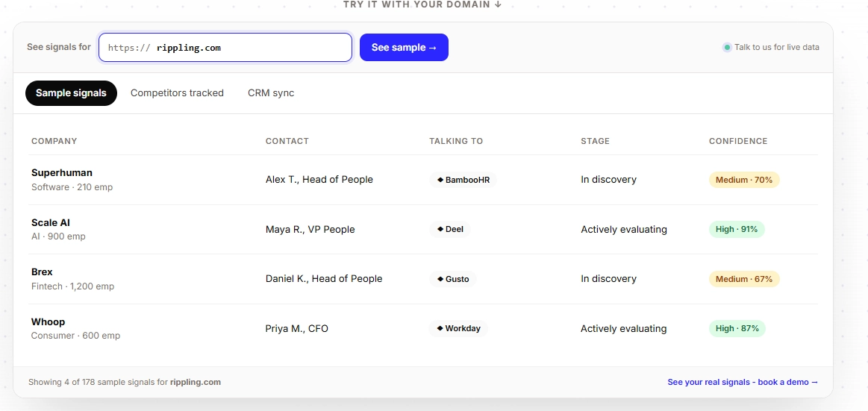Click the Medium · 70% confidence badge
The height and width of the screenshot is (411, 868).
tap(744, 180)
